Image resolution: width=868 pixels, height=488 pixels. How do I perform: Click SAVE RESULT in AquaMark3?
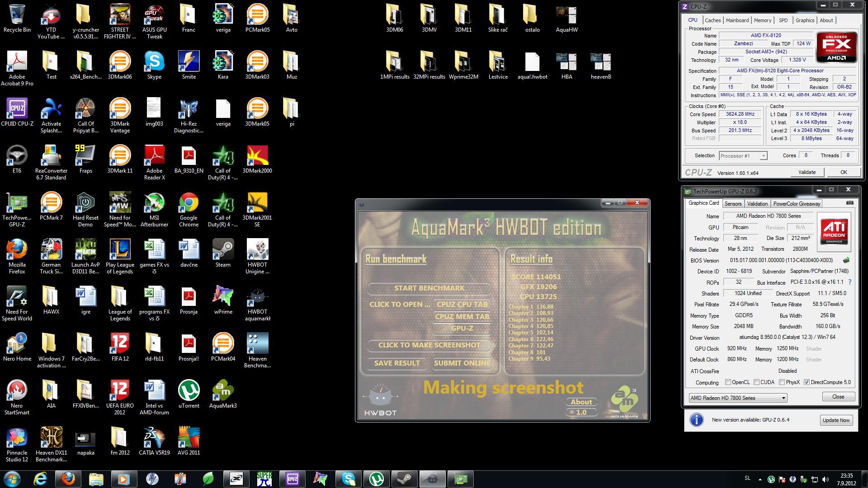(x=397, y=363)
